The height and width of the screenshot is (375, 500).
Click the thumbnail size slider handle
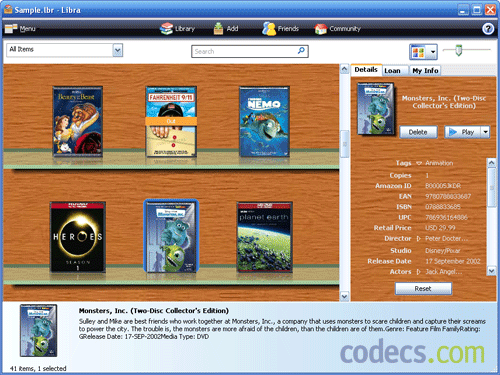459,50
